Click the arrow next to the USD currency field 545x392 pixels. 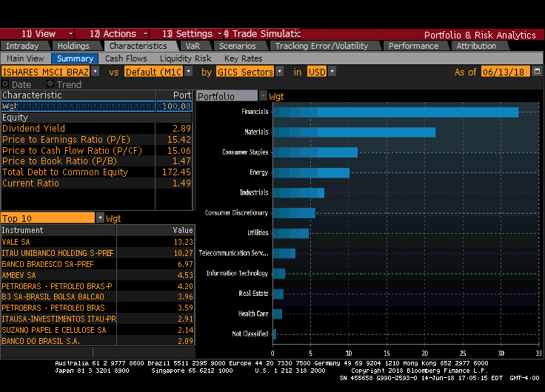click(332, 72)
